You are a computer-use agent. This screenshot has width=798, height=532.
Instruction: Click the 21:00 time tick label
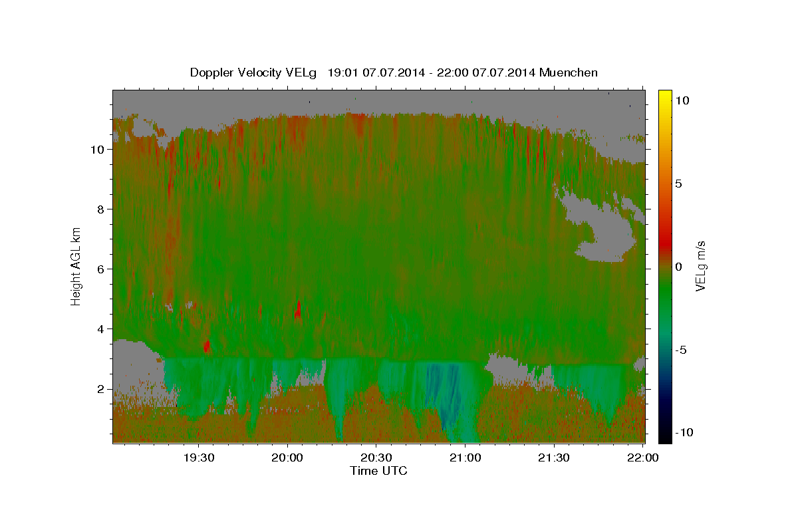tap(465, 458)
